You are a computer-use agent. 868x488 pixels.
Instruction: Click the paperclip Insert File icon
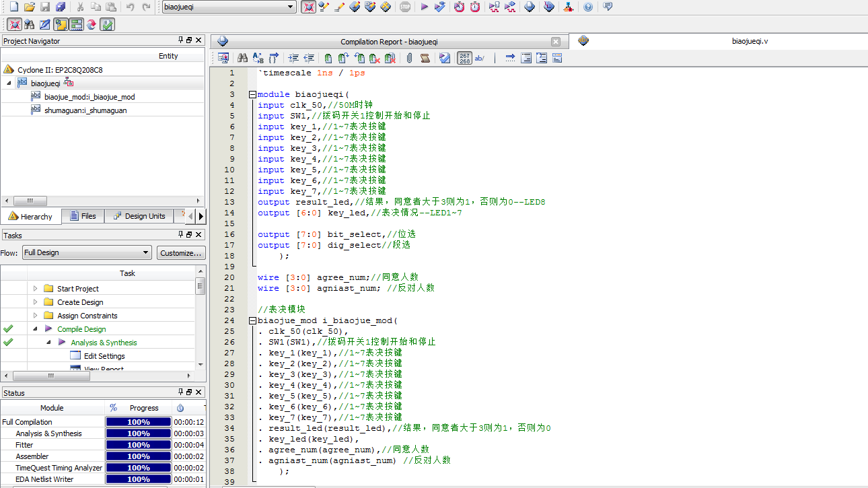coord(408,59)
